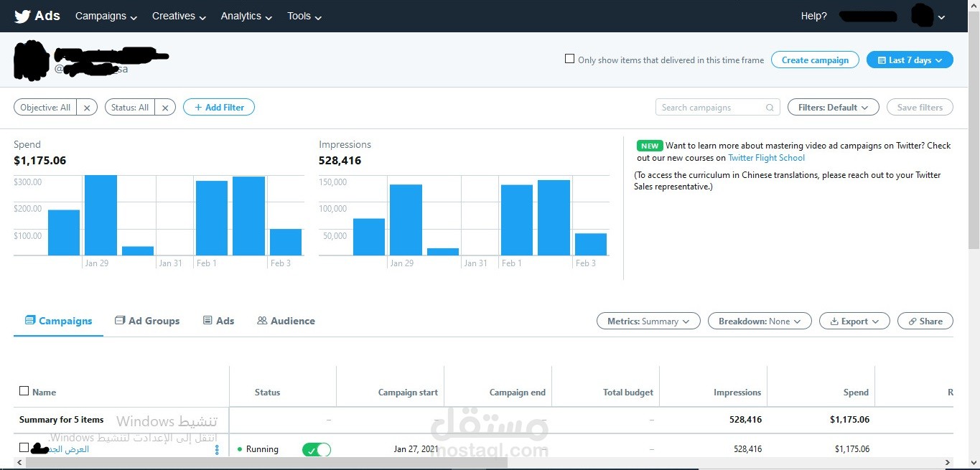
Task: Open the Metrics: Summary dropdown
Action: (x=648, y=321)
